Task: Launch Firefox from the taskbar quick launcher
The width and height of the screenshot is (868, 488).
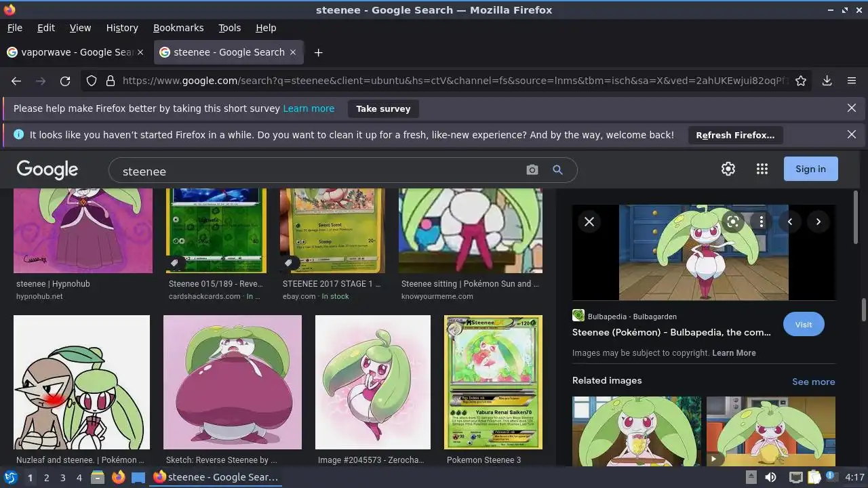Action: pyautogui.click(x=119, y=477)
